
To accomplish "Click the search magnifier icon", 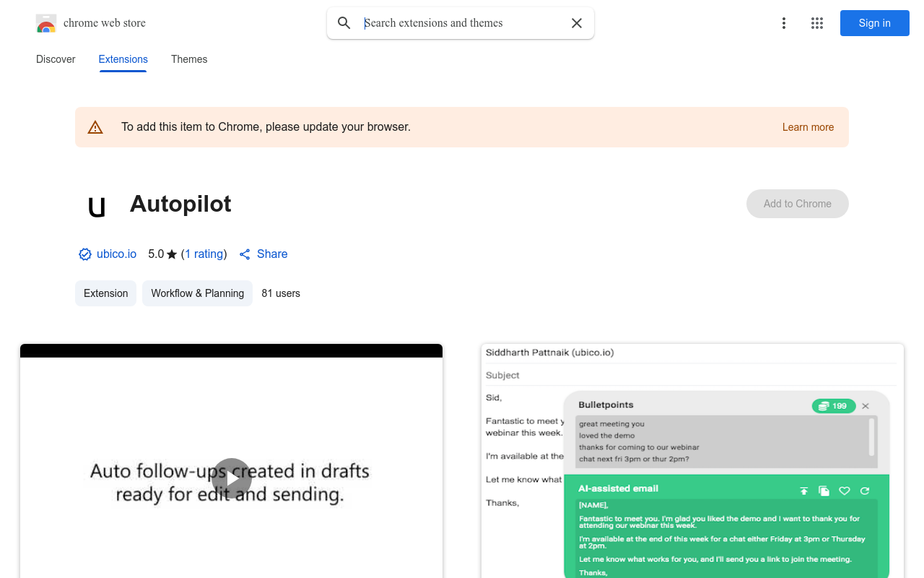I will (344, 23).
